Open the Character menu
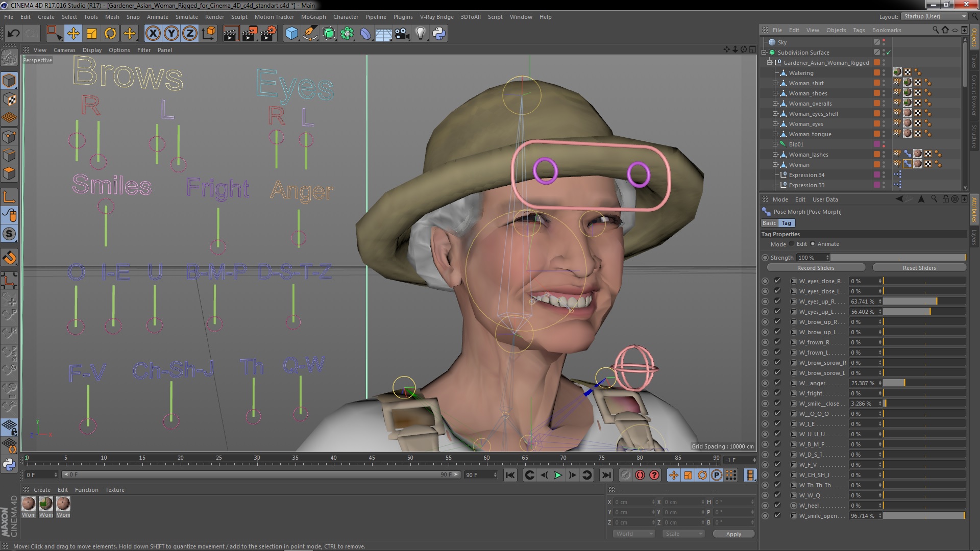This screenshot has height=551, width=980. point(346,17)
